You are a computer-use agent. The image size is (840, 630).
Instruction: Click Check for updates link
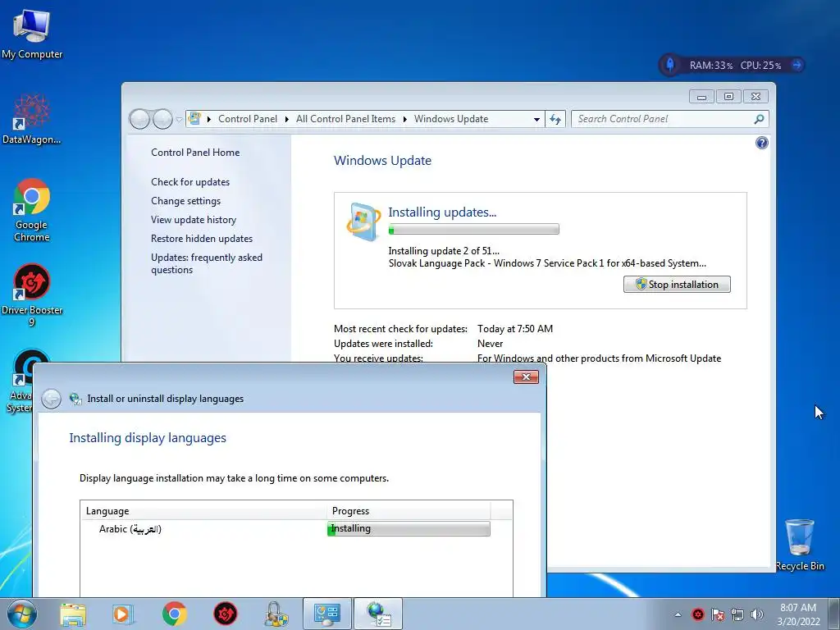[x=190, y=181]
